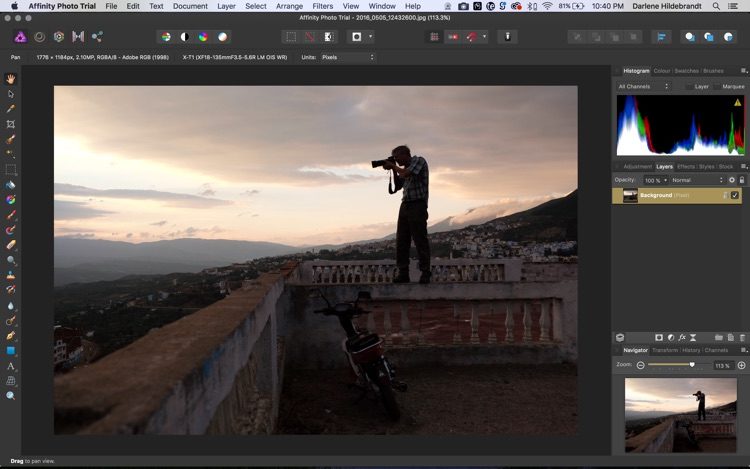Open the Normal blend mode dropdown
The height and width of the screenshot is (469, 750).
tap(697, 180)
